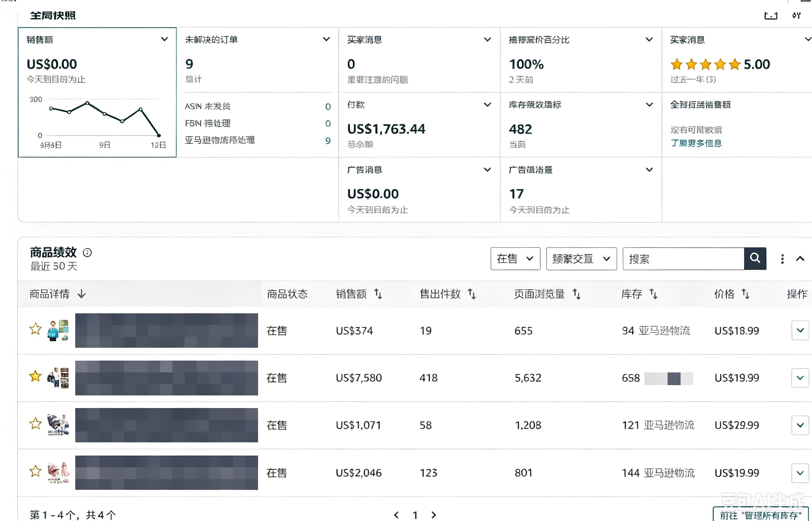
Task: Open product thumbnail in US$1,071 row
Action: (58, 425)
